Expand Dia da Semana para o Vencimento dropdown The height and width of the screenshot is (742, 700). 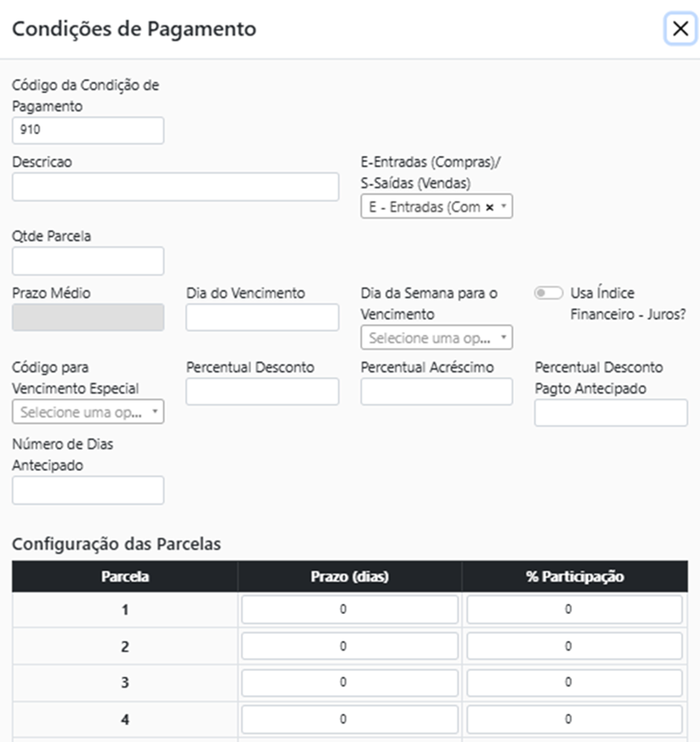[x=436, y=338]
